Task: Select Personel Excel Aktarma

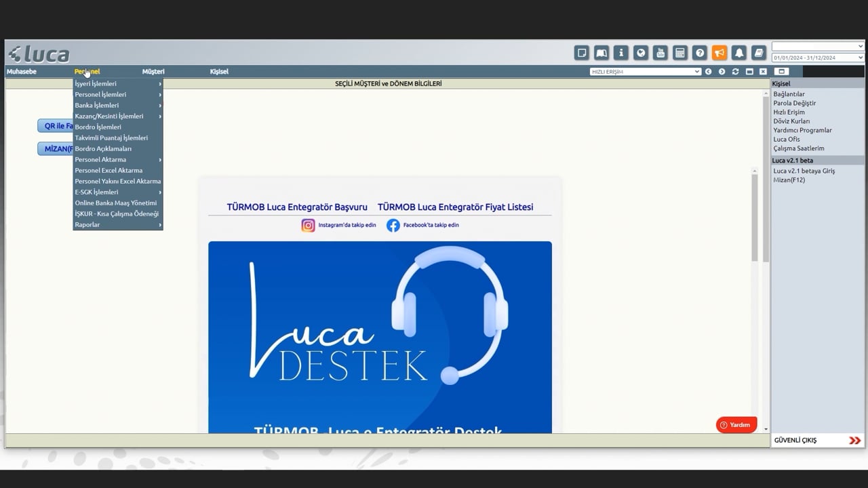Action: click(118, 170)
